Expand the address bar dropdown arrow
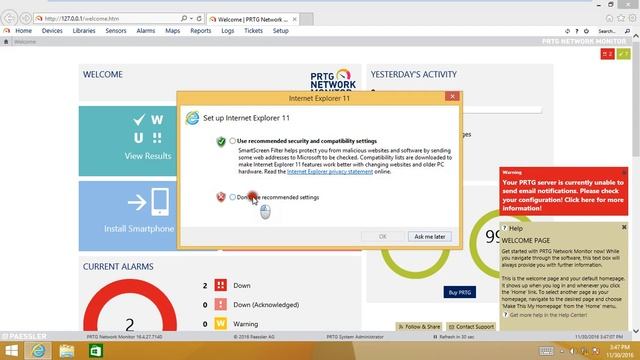The width and height of the screenshot is (640, 360). click(x=191, y=19)
